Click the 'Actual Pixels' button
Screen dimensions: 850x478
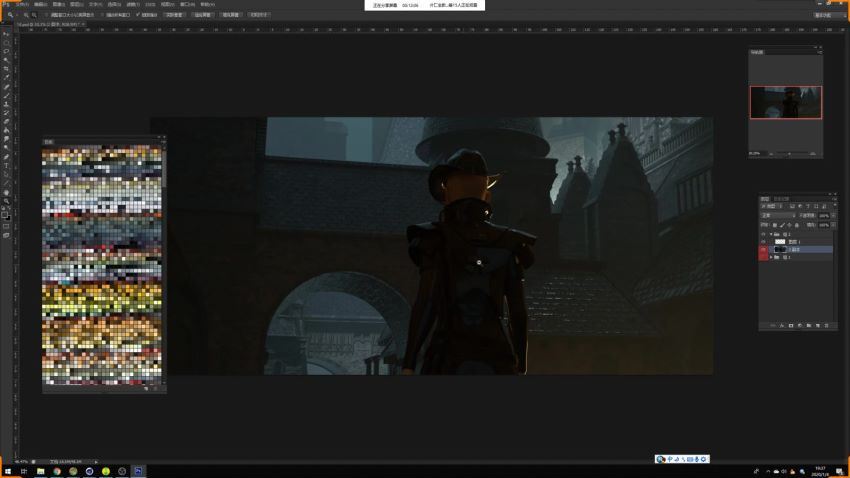point(175,15)
